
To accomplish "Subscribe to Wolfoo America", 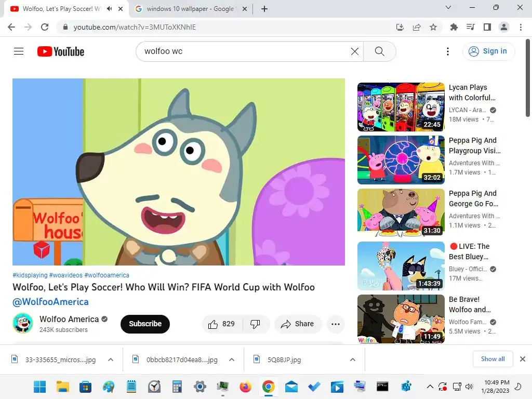I will 145,324.
